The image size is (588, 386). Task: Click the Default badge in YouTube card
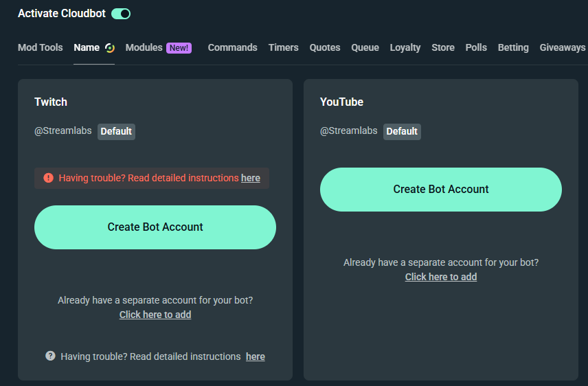click(402, 131)
